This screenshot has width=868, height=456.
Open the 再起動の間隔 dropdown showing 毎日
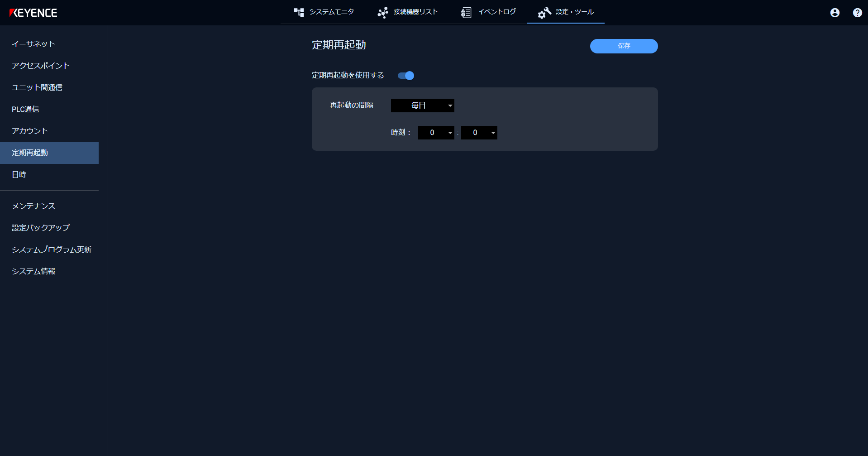point(422,106)
